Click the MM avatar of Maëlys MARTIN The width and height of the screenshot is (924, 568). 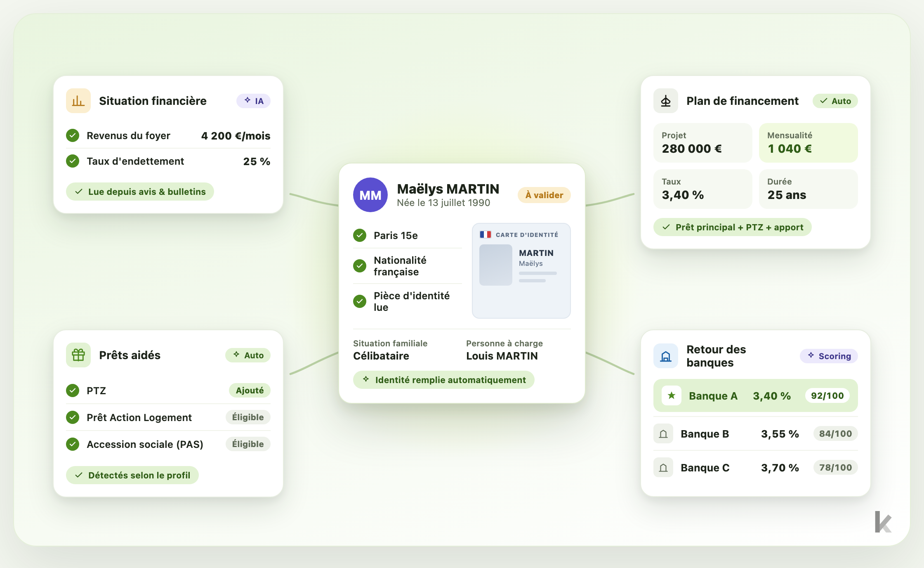(370, 195)
